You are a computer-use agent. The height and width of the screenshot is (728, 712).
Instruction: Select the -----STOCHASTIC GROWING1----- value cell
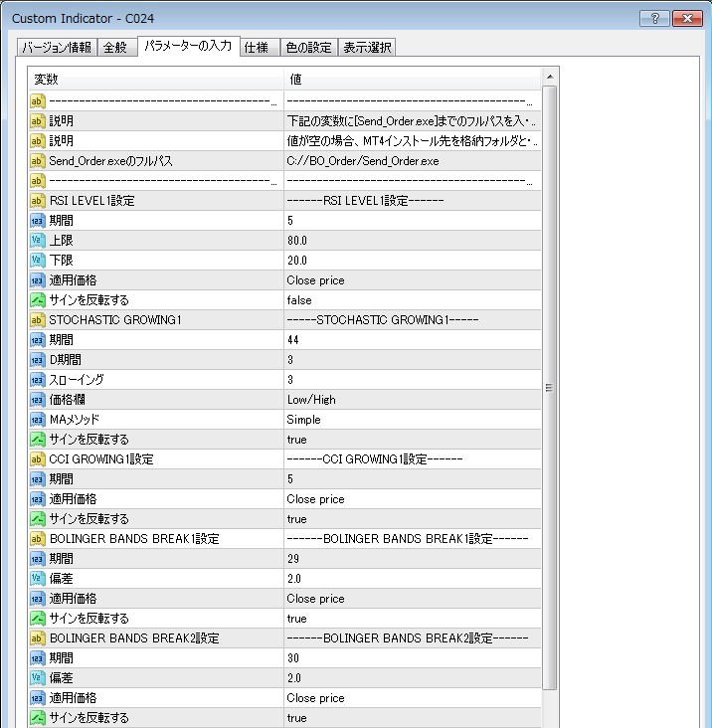[412, 320]
